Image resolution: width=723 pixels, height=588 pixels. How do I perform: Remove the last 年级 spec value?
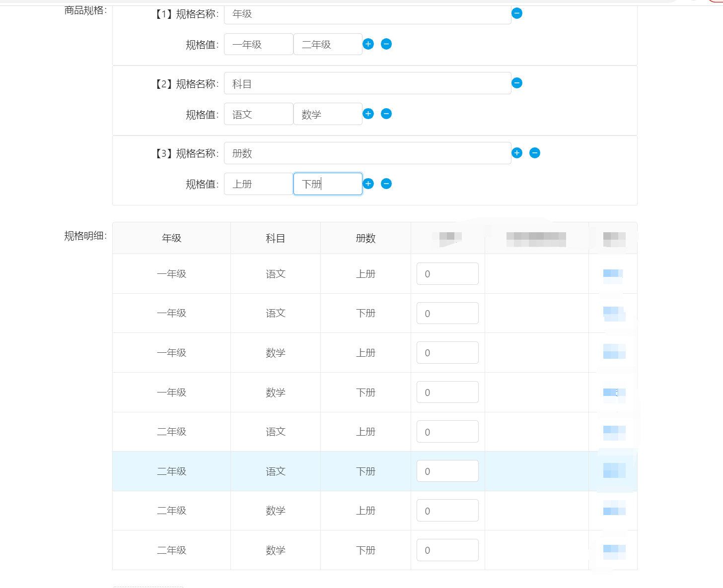coord(386,44)
